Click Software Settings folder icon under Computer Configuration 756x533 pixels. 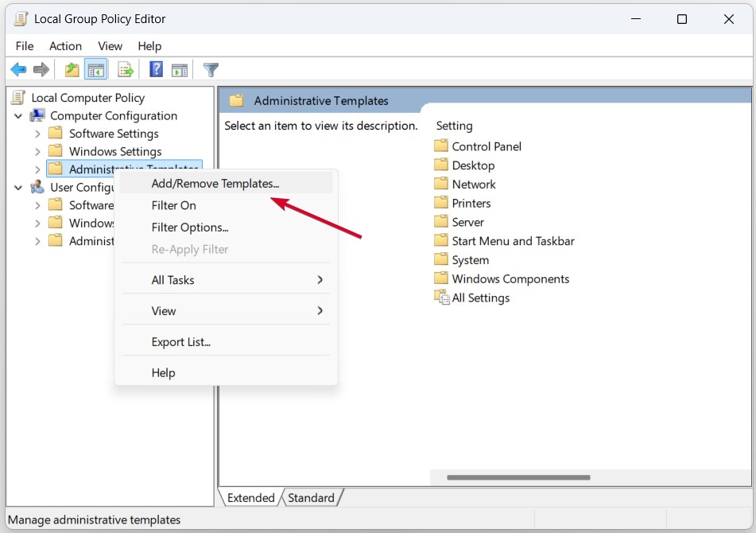pyautogui.click(x=56, y=133)
